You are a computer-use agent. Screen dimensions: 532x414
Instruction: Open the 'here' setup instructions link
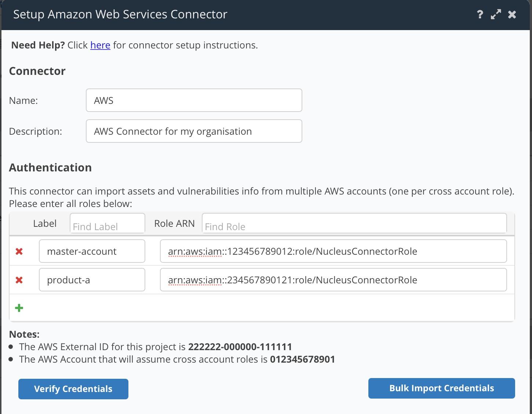coord(100,45)
